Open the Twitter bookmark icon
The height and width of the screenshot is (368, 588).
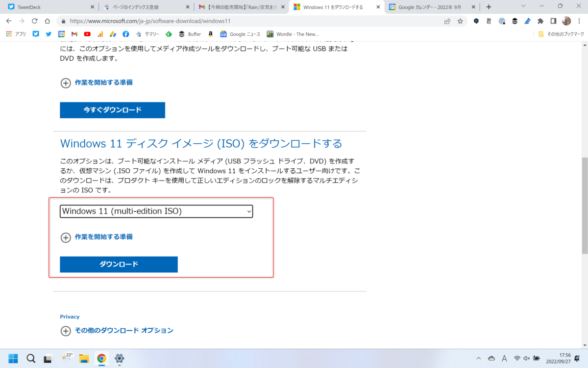point(49,34)
